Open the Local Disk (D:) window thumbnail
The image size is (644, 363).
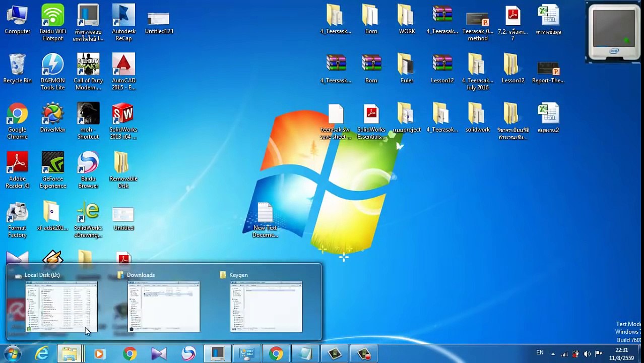61,306
